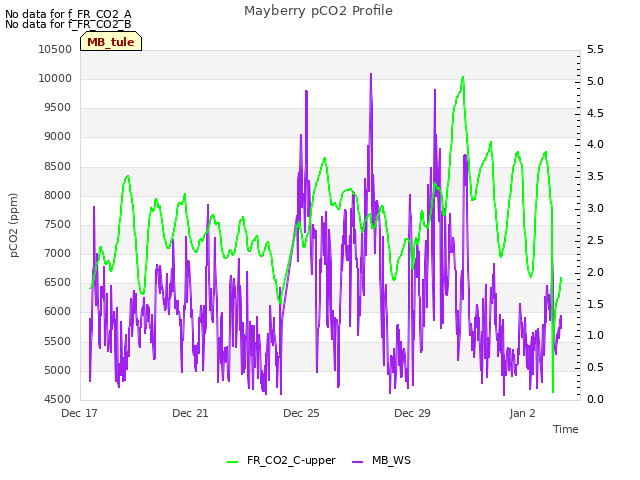Click the No data for f_FR_CO2_B message

point(68,24)
